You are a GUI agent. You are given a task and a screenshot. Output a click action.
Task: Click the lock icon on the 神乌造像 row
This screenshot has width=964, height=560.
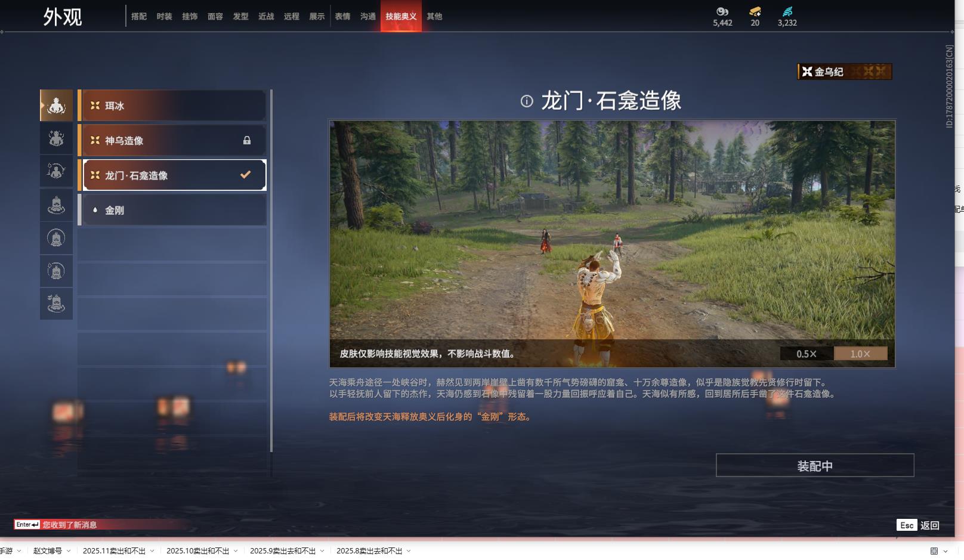point(247,140)
